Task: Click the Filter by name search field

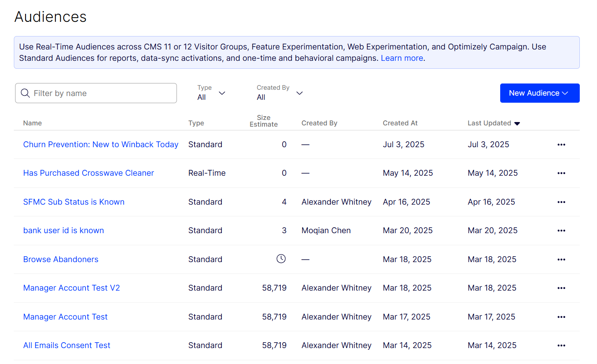Action: pos(96,93)
